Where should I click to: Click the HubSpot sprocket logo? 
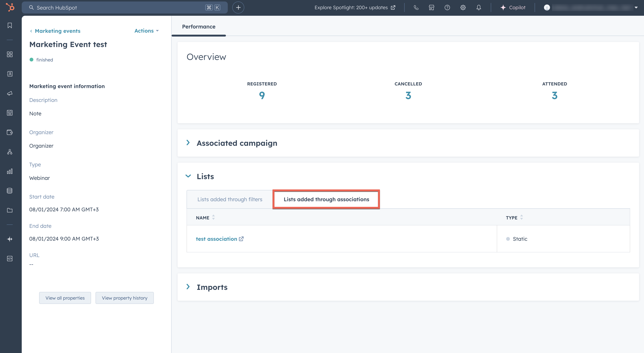coord(10,7)
